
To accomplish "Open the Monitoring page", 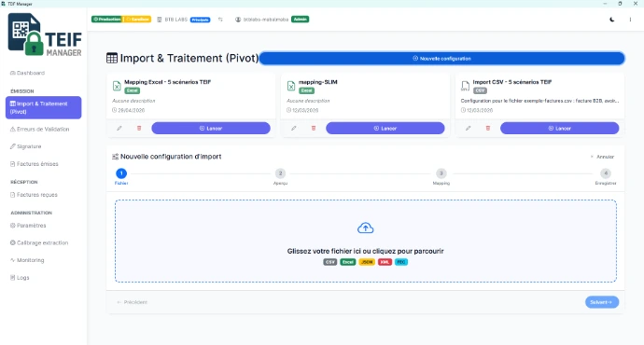I will click(27, 260).
